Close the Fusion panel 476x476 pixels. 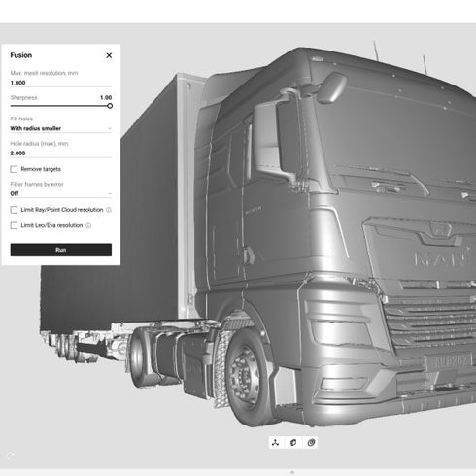(x=109, y=55)
